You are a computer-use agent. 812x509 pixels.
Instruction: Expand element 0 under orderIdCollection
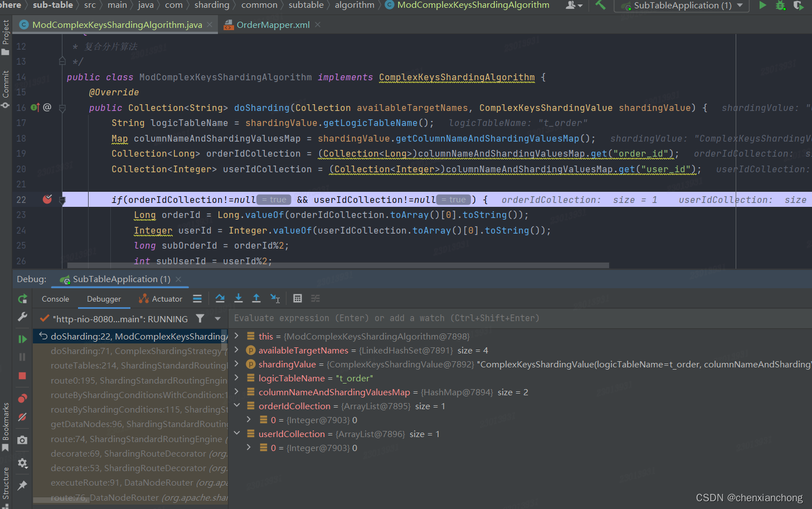249,419
